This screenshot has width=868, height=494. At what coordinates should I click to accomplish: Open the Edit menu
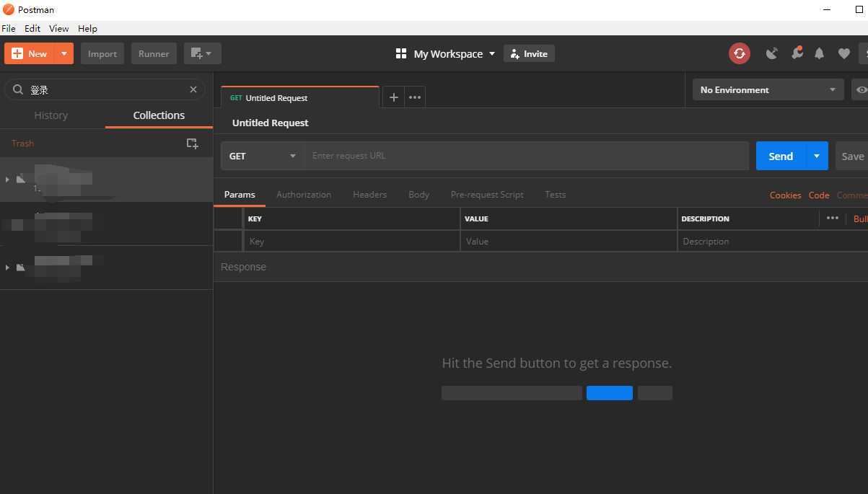coord(32,28)
